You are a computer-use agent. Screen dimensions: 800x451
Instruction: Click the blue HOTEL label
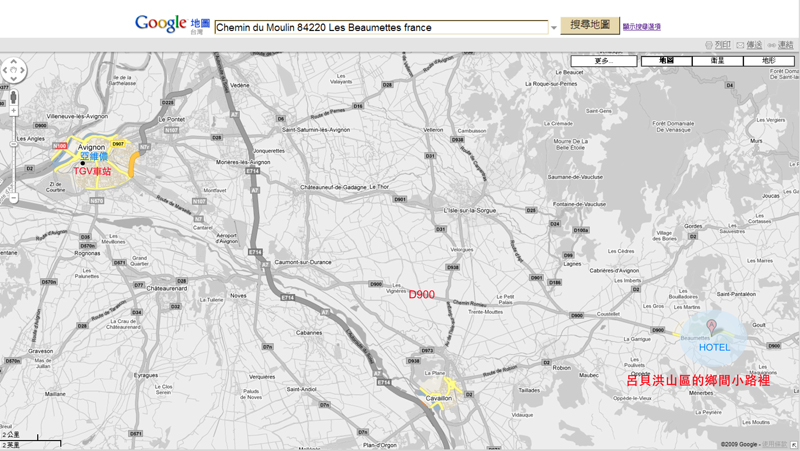click(714, 347)
